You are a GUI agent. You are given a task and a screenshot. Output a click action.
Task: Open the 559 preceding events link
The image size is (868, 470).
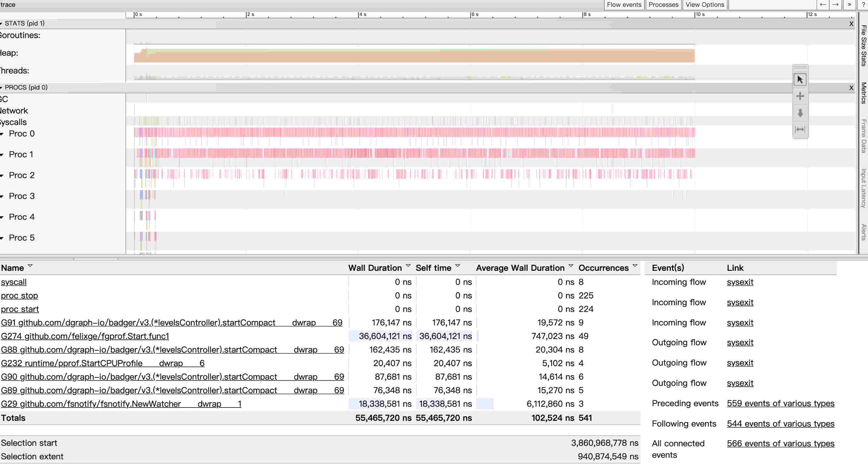click(x=780, y=404)
